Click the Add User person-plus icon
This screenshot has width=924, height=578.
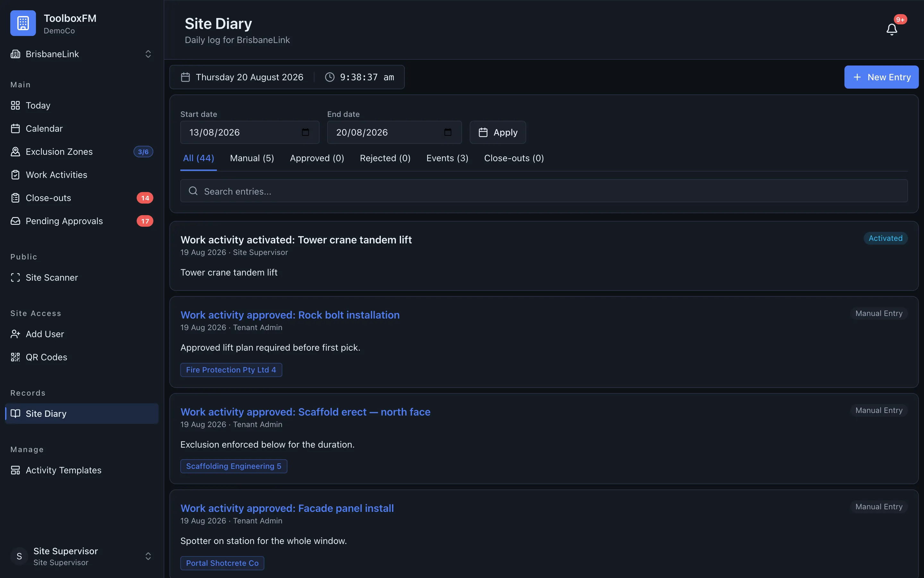[x=15, y=334]
